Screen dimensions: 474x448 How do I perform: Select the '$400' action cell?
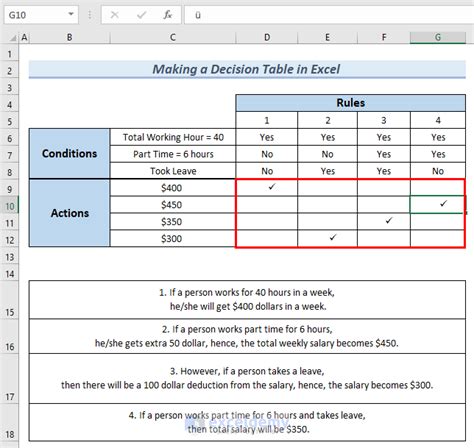click(x=173, y=188)
